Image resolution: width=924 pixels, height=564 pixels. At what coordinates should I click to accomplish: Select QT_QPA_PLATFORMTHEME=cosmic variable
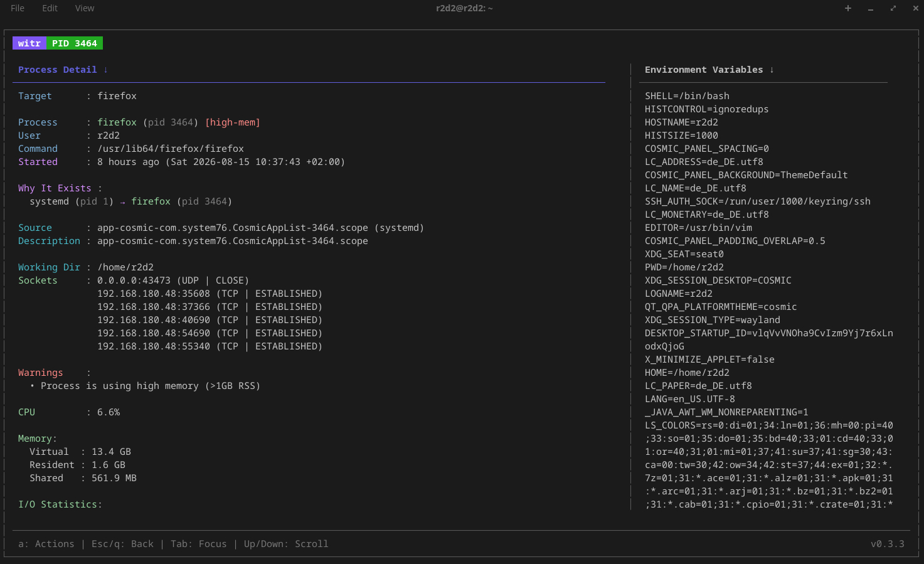pyautogui.click(x=721, y=307)
